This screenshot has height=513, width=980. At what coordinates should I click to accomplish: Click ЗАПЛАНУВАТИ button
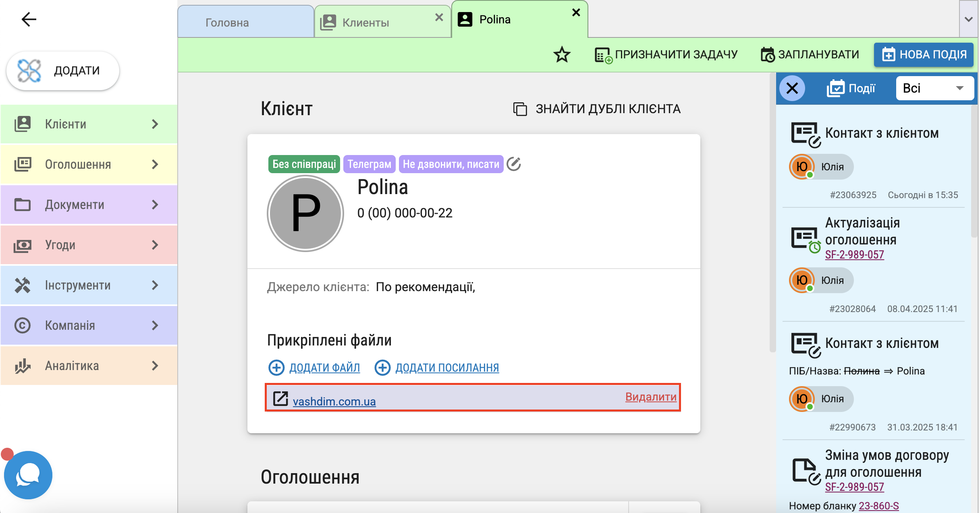click(x=810, y=54)
